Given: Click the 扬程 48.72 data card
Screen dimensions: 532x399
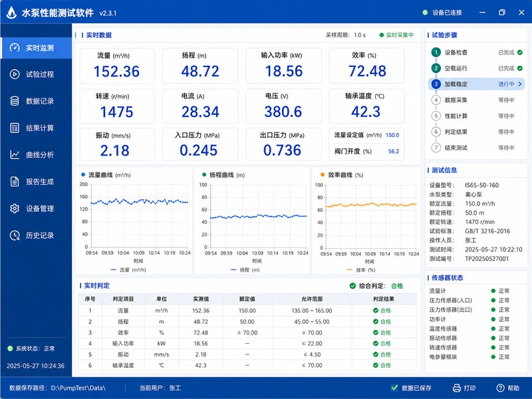Looking at the screenshot, I should (x=200, y=65).
